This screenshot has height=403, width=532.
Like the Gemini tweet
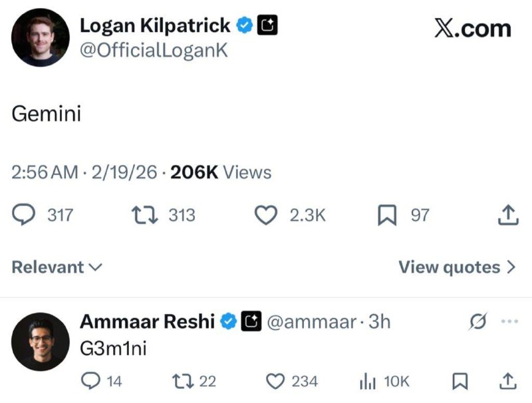coord(265,214)
